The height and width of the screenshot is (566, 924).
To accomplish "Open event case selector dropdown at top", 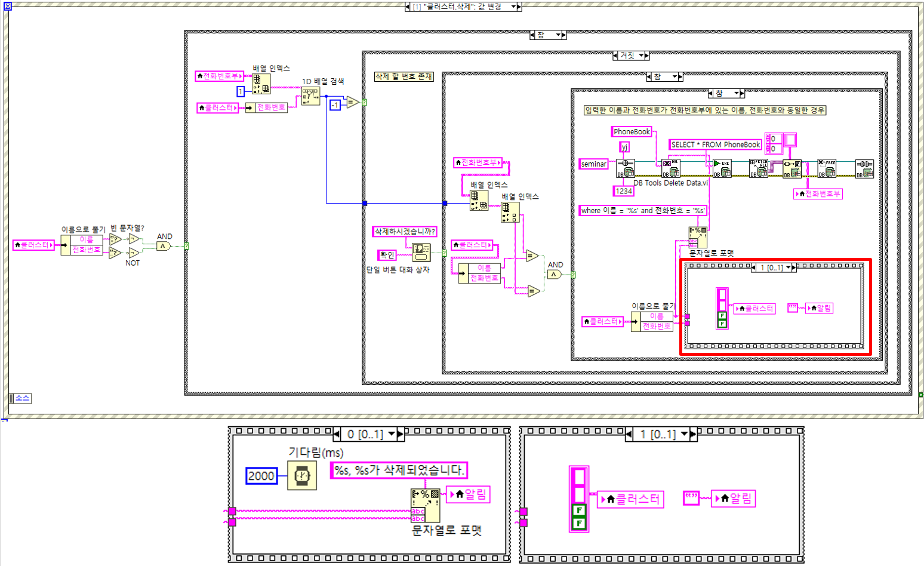I will [513, 7].
